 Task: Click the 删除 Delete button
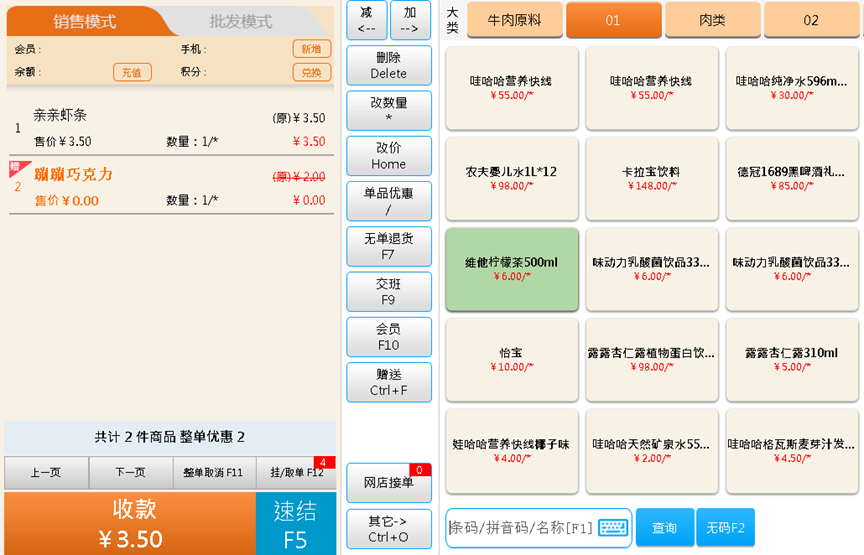388,65
